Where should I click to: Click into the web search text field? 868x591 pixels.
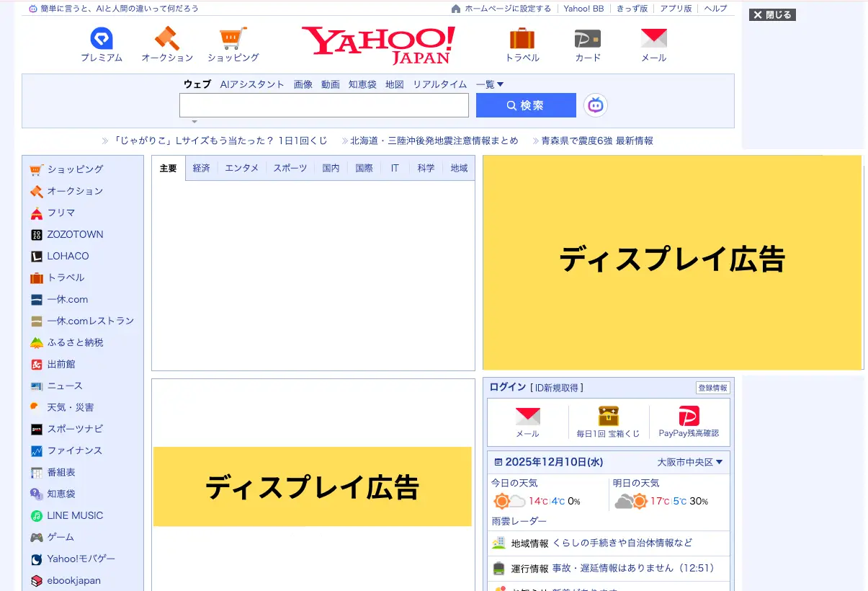(x=323, y=105)
